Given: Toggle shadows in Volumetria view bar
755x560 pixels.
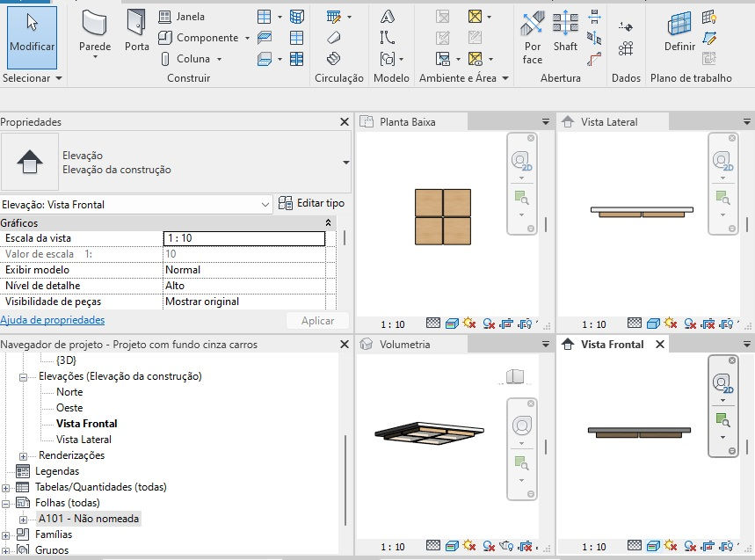Looking at the screenshot, I should tap(489, 547).
